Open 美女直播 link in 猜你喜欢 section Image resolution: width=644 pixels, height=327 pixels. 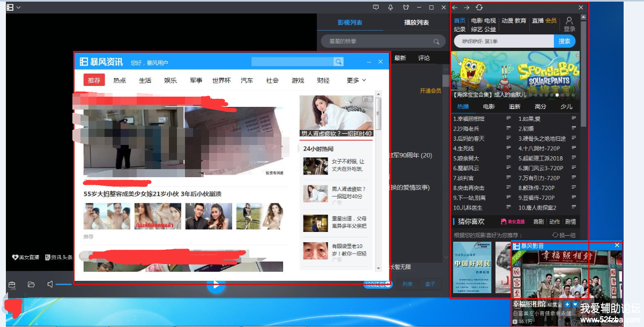(512, 221)
